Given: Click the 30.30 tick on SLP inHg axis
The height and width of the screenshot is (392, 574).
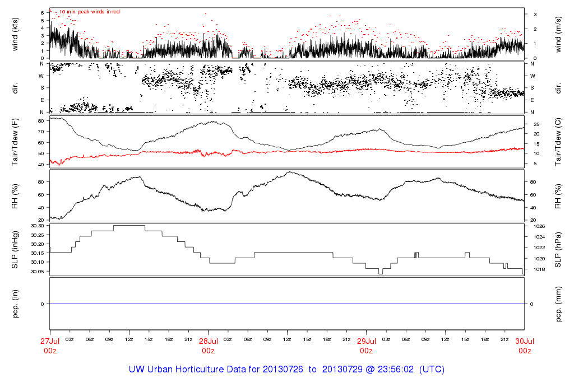Looking at the screenshot, I should pyautogui.click(x=38, y=226).
